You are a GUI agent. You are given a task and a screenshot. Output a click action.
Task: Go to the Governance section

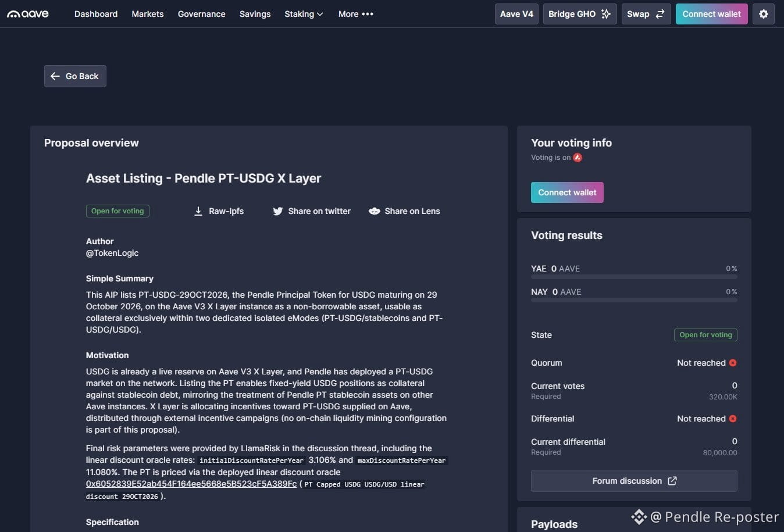(202, 14)
